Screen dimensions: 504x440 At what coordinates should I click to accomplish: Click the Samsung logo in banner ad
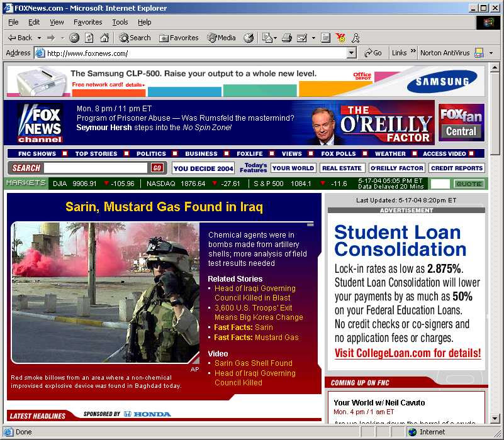coord(442,82)
